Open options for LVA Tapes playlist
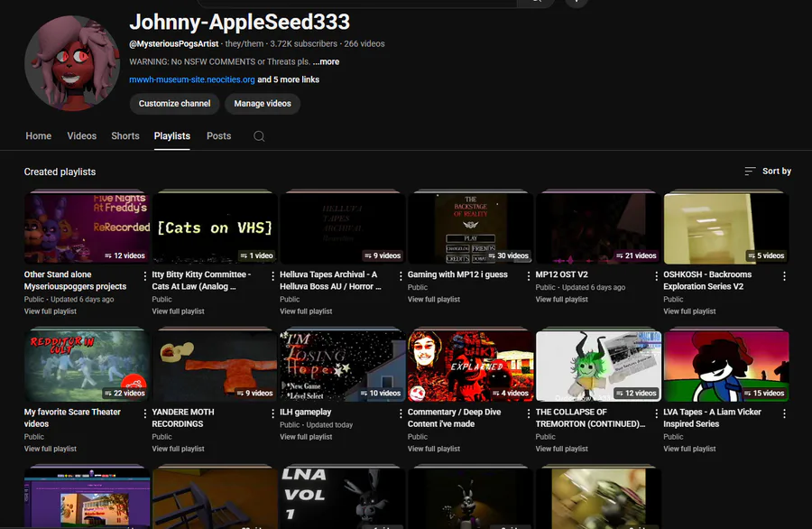812x529 pixels. pos(785,413)
